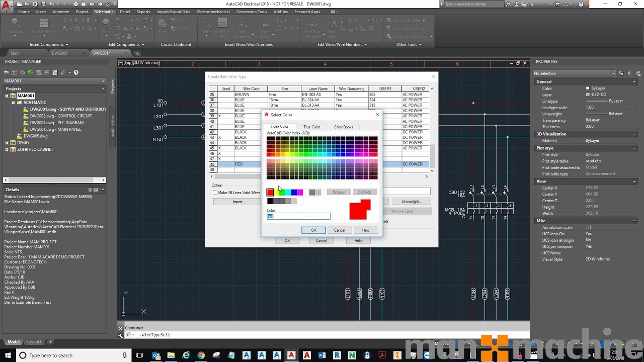This screenshot has width=644, height=362.
Task: Open the Wire Numbers tool
Action: click(x=243, y=28)
